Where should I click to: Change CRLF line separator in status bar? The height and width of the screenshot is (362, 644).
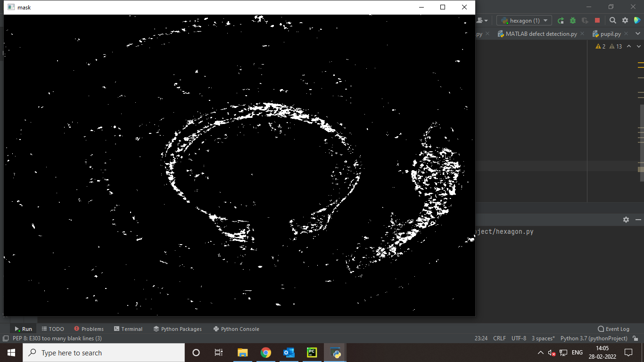click(499, 338)
